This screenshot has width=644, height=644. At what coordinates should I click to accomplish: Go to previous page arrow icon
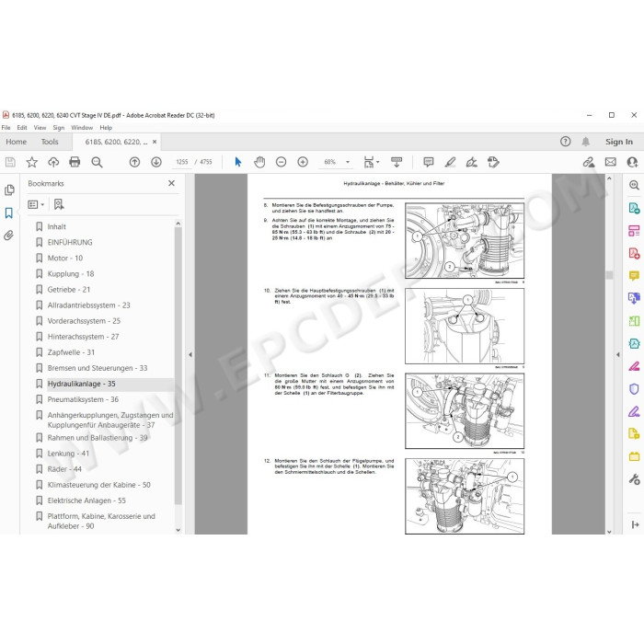coord(134,162)
